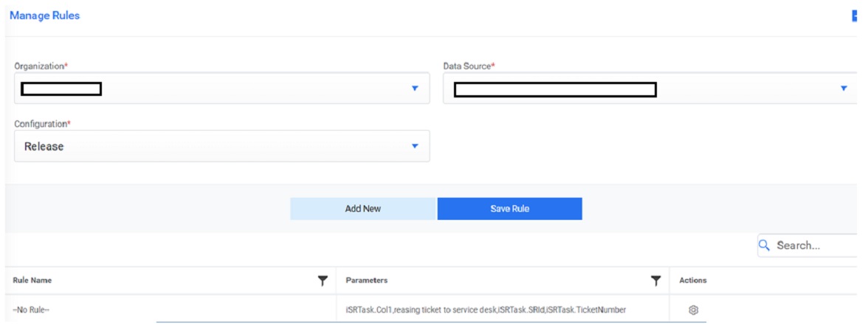Click the blue icon beside Manage Rules header
This screenshot has width=868, height=324.
coord(856,15)
